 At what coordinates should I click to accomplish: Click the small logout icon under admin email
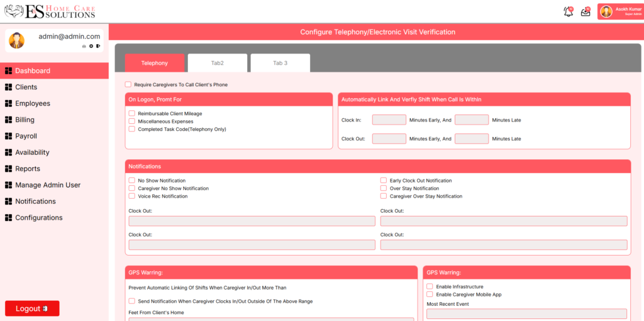tap(98, 46)
